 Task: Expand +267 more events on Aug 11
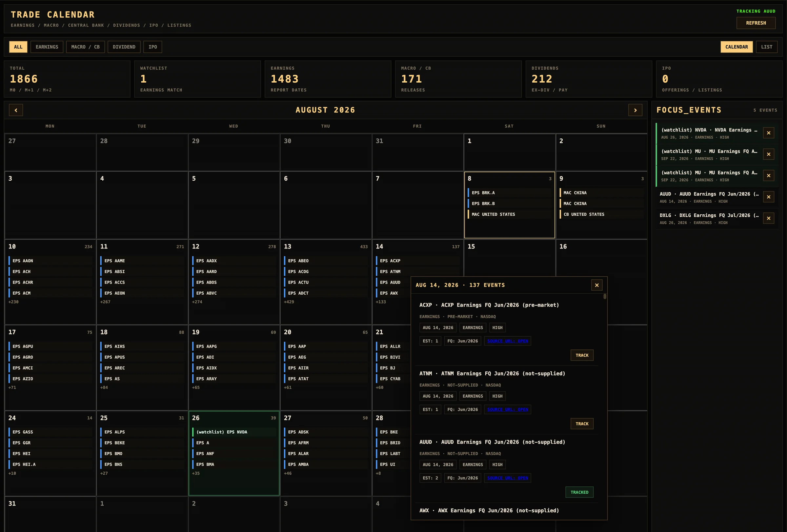(x=105, y=302)
